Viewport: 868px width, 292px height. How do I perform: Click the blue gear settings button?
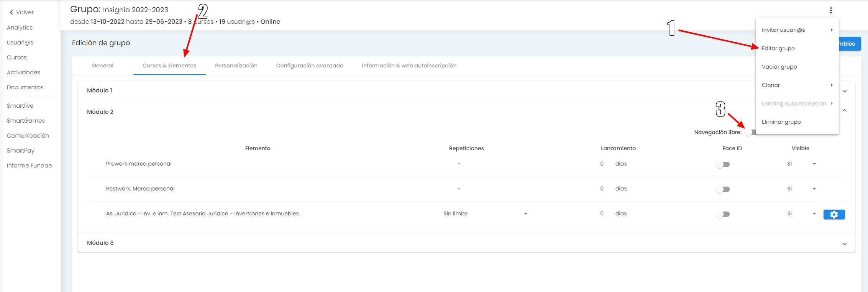[x=834, y=215]
